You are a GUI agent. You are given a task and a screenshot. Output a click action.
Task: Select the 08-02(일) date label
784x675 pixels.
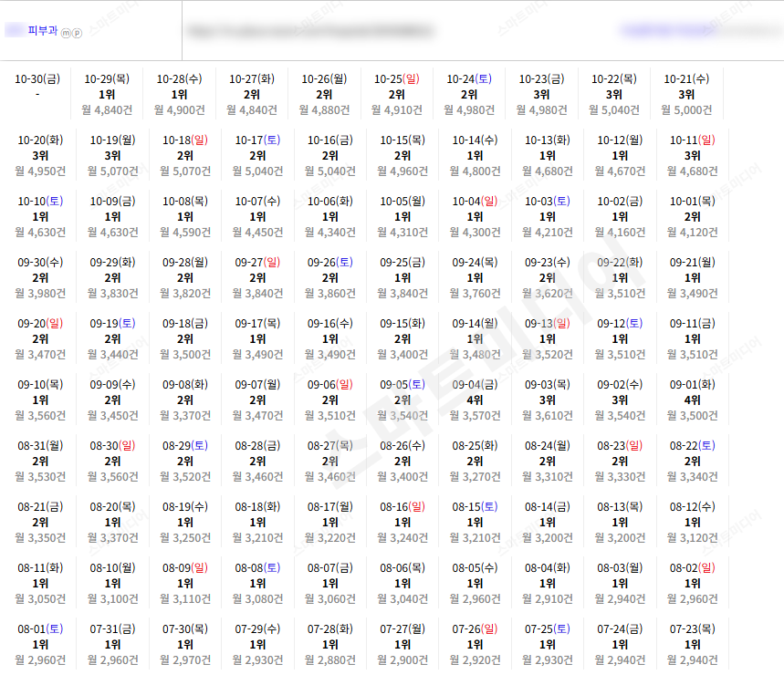693,567
